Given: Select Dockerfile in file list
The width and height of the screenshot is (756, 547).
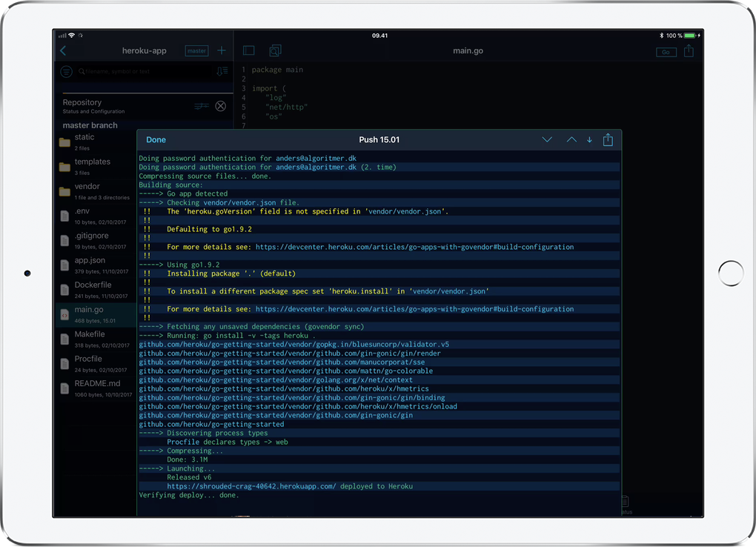Looking at the screenshot, I should point(93,289).
